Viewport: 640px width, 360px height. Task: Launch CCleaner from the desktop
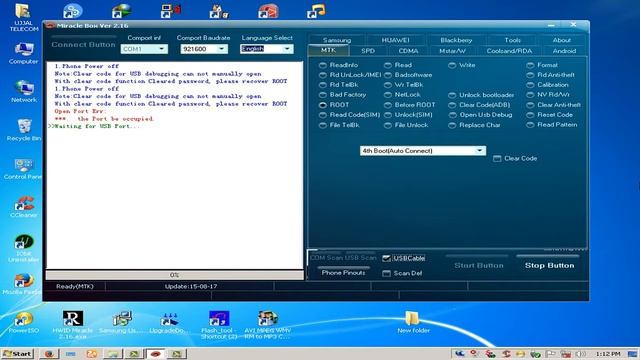[24, 207]
